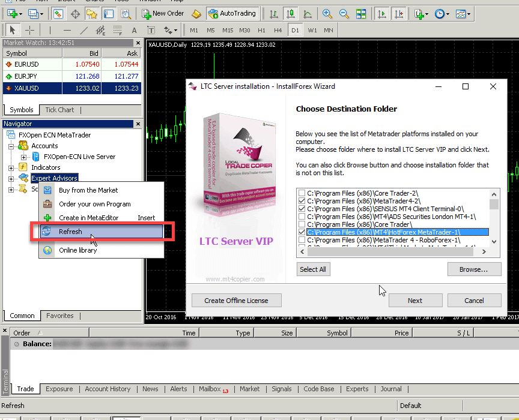Expand the Indicators tree node
This screenshot has width=519, height=420.
(x=11, y=168)
